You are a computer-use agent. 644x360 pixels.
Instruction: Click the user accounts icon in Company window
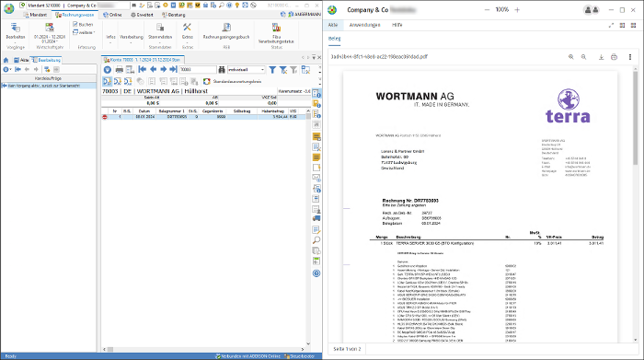pos(592,10)
